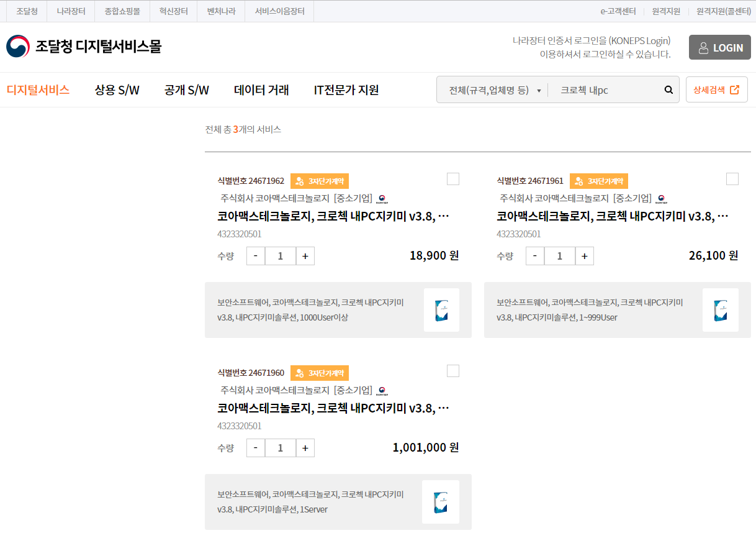Open the 원격지원(콜센터) link
This screenshot has height=533, width=756.
pyautogui.click(x=724, y=11)
